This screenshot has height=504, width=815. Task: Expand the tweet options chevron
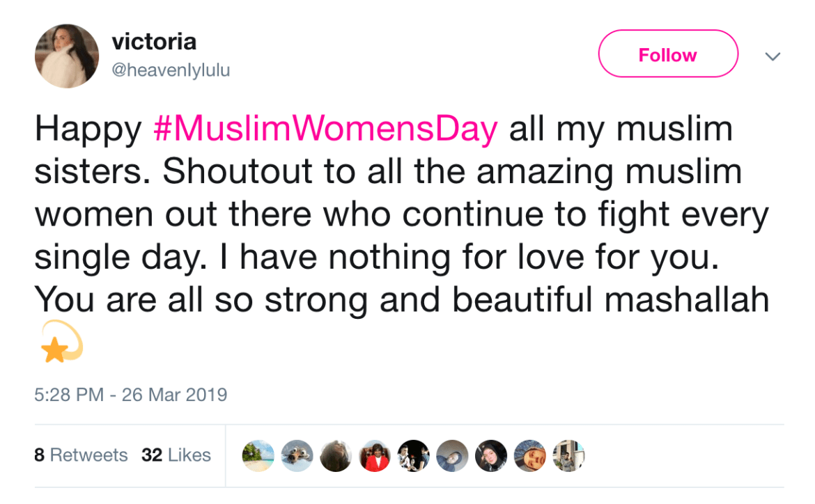click(x=773, y=56)
